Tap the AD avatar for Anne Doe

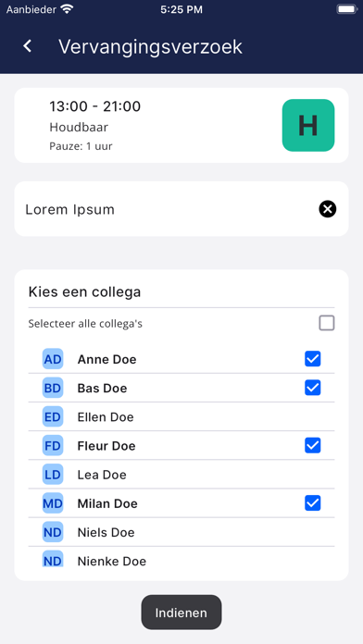coord(53,359)
